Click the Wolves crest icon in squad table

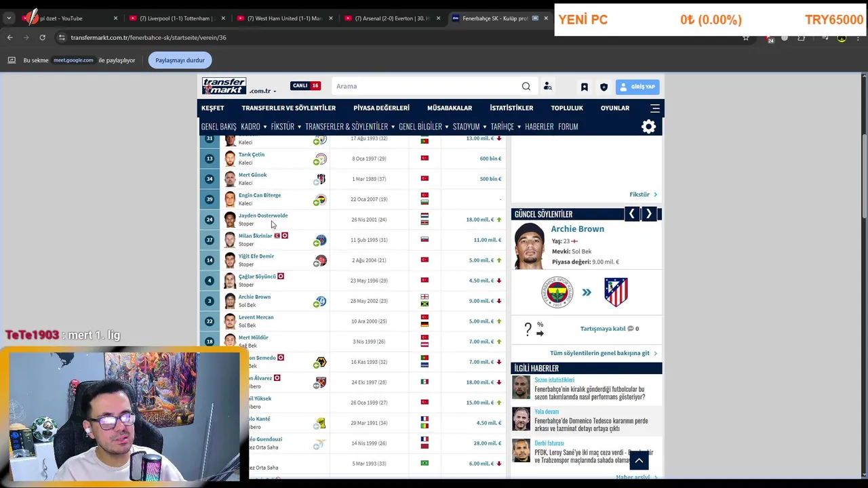tap(321, 362)
